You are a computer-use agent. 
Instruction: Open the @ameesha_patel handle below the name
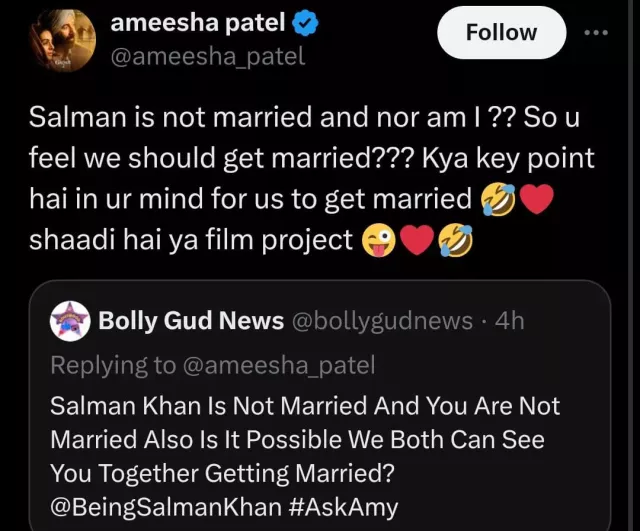tap(207, 55)
